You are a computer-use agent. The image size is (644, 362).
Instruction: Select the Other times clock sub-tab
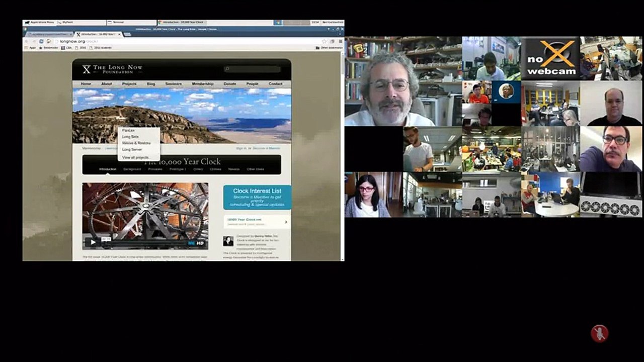(256, 169)
